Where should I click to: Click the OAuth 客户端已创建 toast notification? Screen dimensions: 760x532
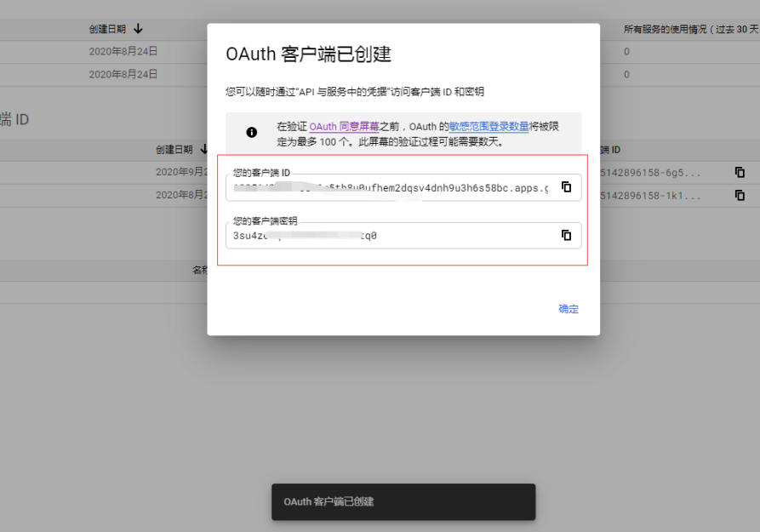coord(403,501)
